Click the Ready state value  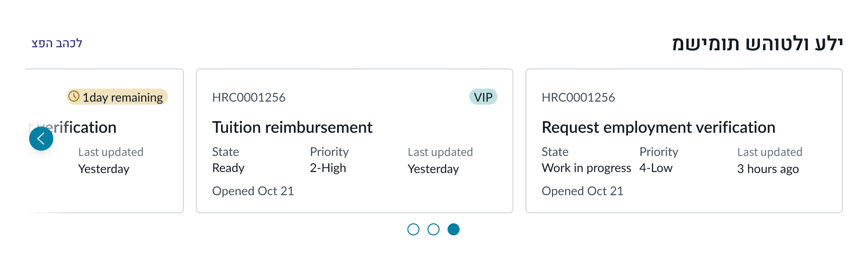coord(228,168)
